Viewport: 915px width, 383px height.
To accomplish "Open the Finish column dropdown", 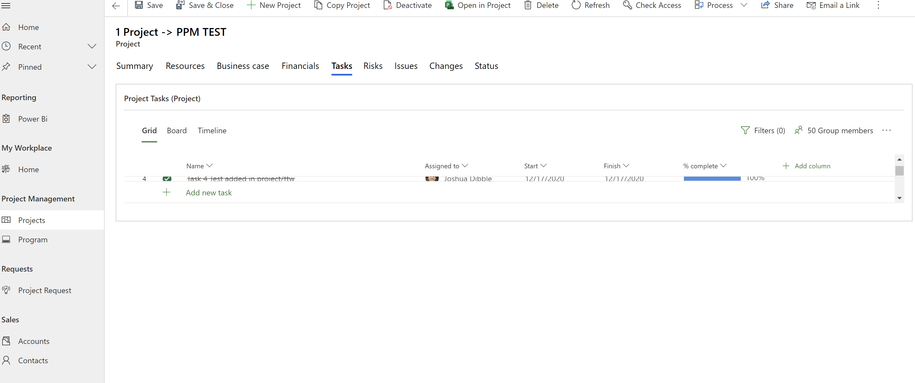I will 626,166.
